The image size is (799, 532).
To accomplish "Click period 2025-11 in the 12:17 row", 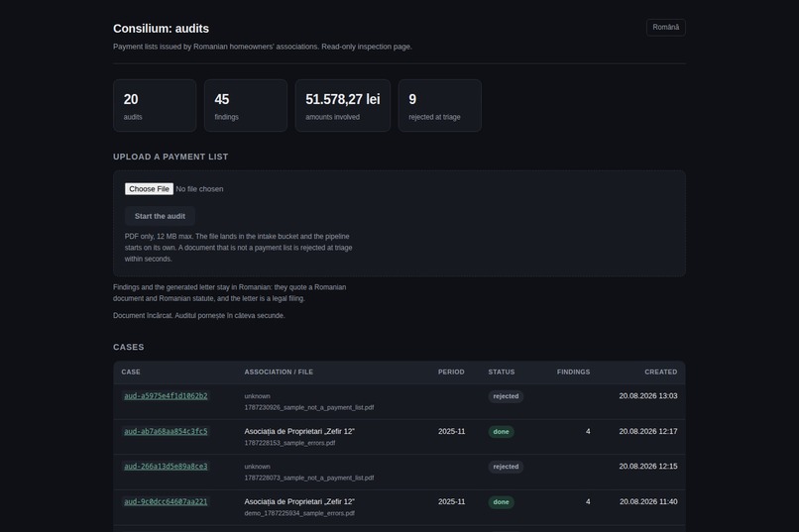I will coord(451,431).
